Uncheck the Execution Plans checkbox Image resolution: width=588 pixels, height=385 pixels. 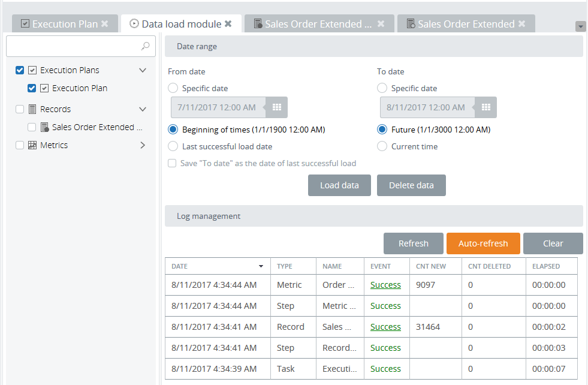[x=20, y=70]
